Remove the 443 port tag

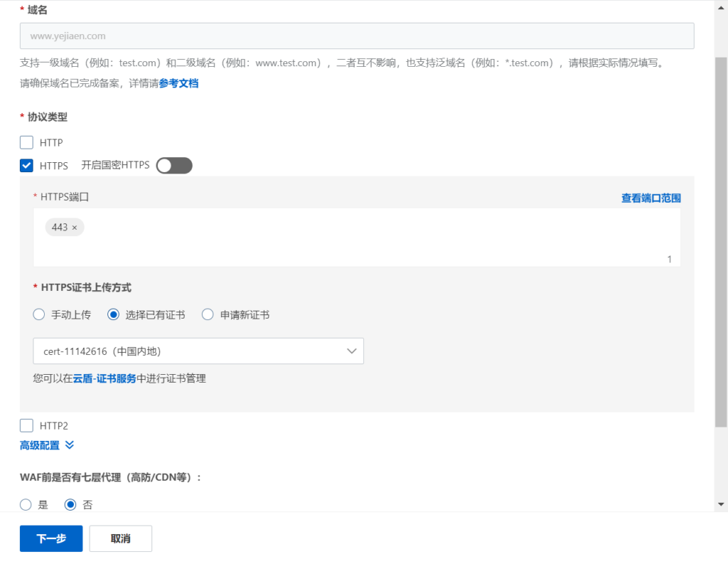point(75,228)
